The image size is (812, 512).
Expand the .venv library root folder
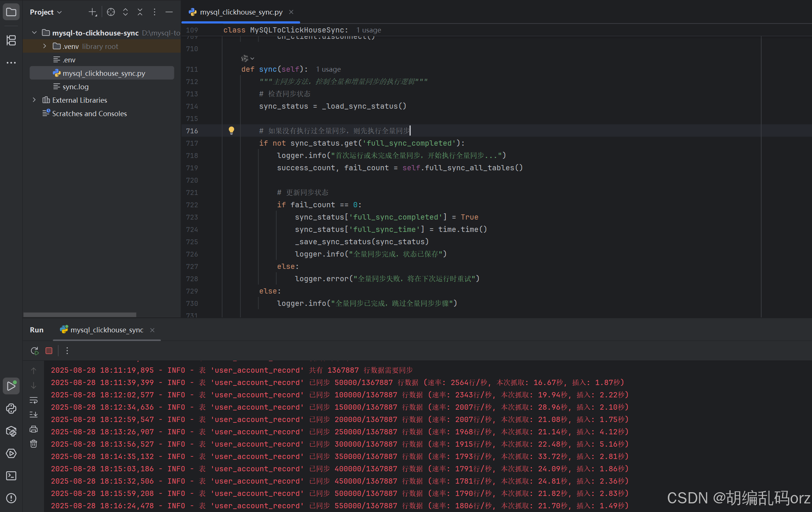click(x=44, y=46)
